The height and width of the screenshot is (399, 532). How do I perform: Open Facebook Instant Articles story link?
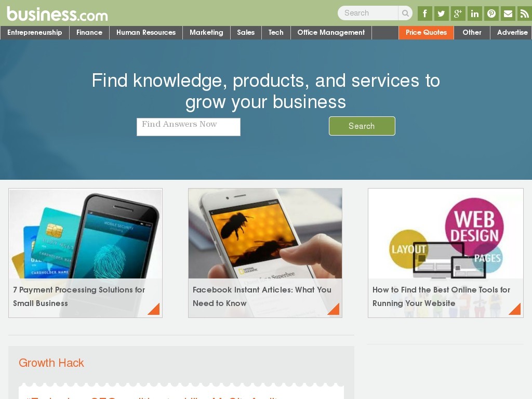(262, 297)
